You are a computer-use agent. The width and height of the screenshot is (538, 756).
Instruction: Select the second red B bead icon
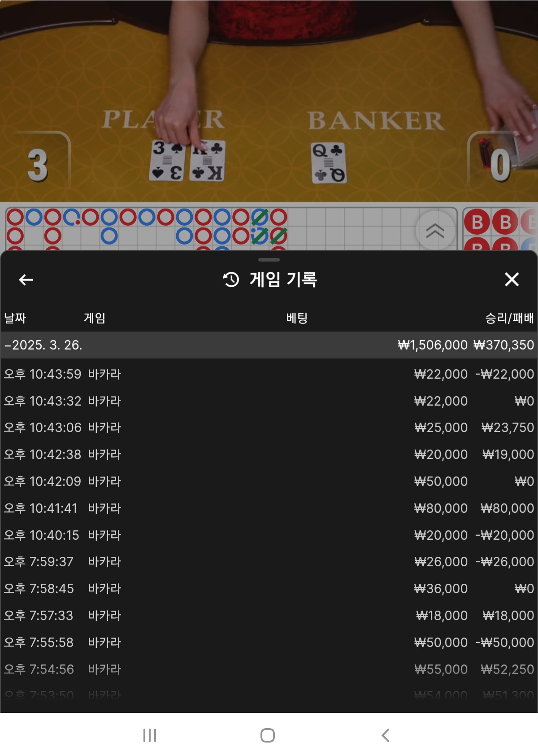click(505, 222)
